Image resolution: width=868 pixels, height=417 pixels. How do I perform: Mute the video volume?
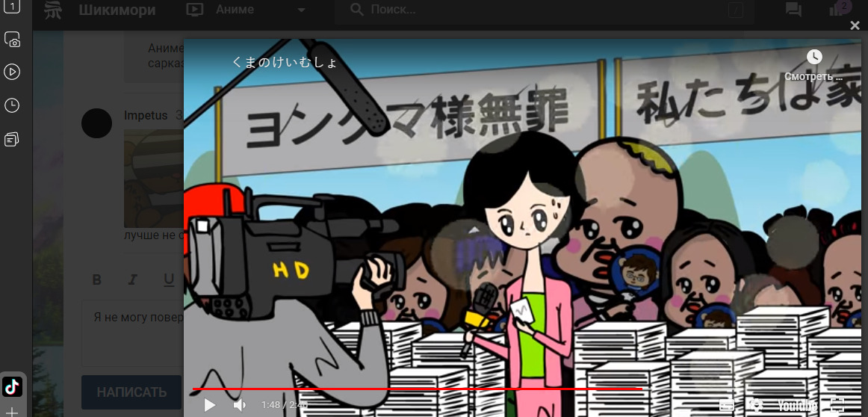tap(240, 405)
